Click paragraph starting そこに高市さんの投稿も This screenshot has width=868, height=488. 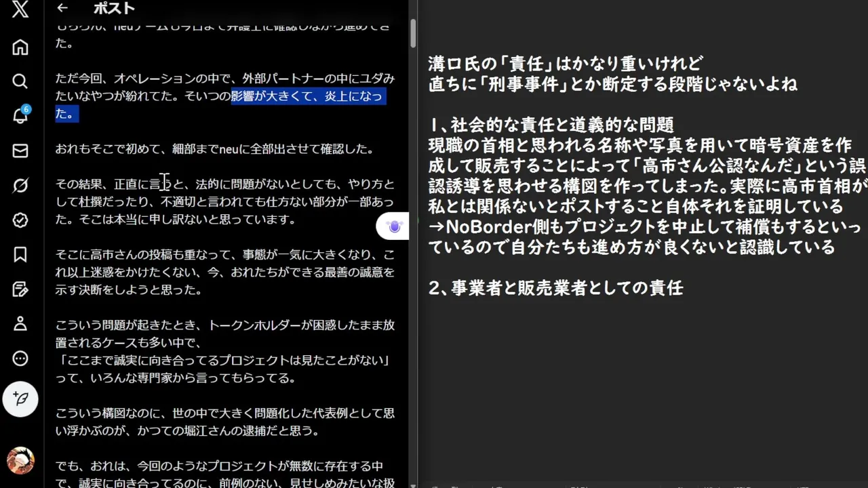[224, 272]
